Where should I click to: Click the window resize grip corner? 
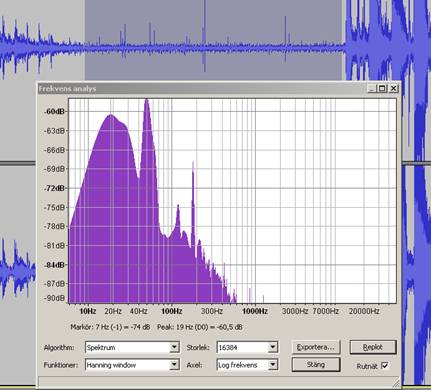(396, 382)
